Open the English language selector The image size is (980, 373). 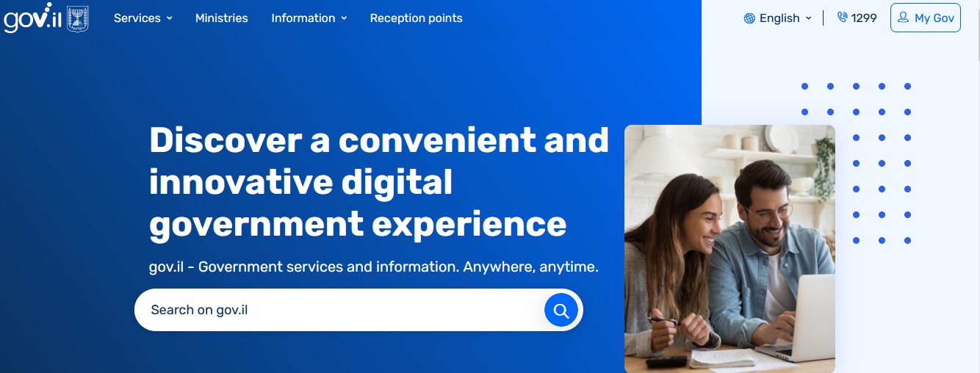tap(778, 18)
